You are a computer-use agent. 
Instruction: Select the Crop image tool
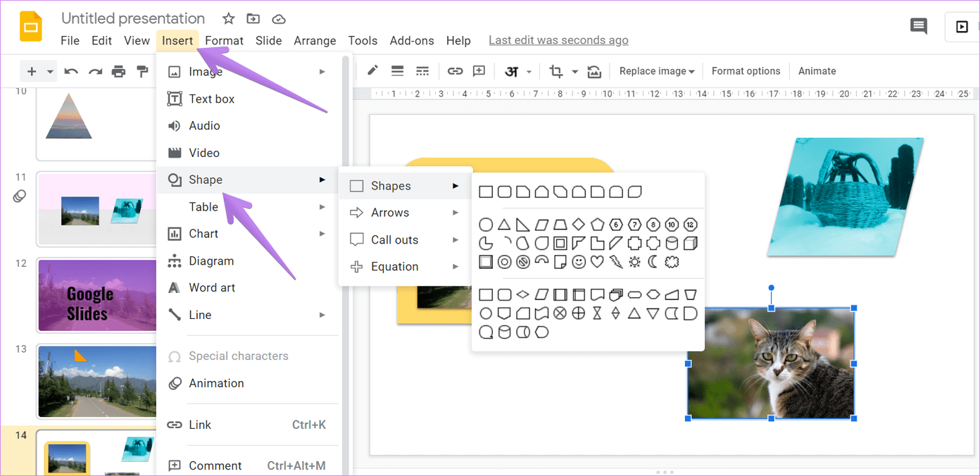point(556,70)
